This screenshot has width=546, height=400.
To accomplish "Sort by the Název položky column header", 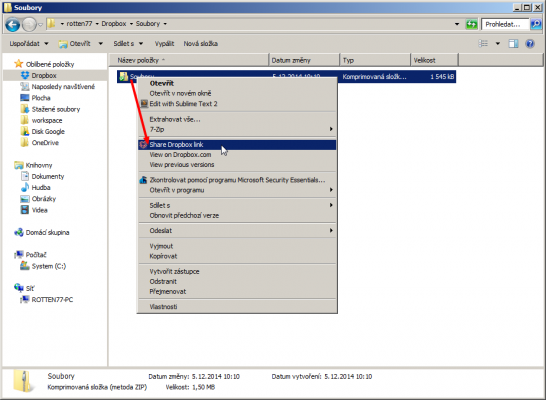I will (x=189, y=60).
